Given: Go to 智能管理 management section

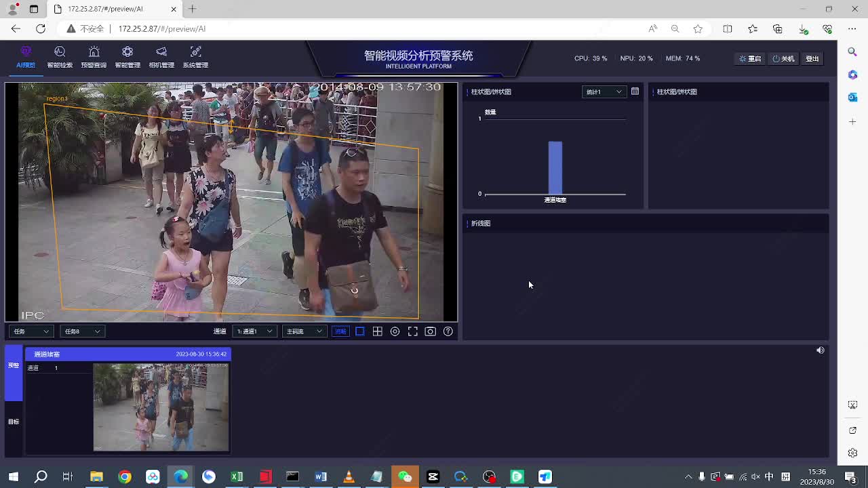Looking at the screenshot, I should click(127, 57).
